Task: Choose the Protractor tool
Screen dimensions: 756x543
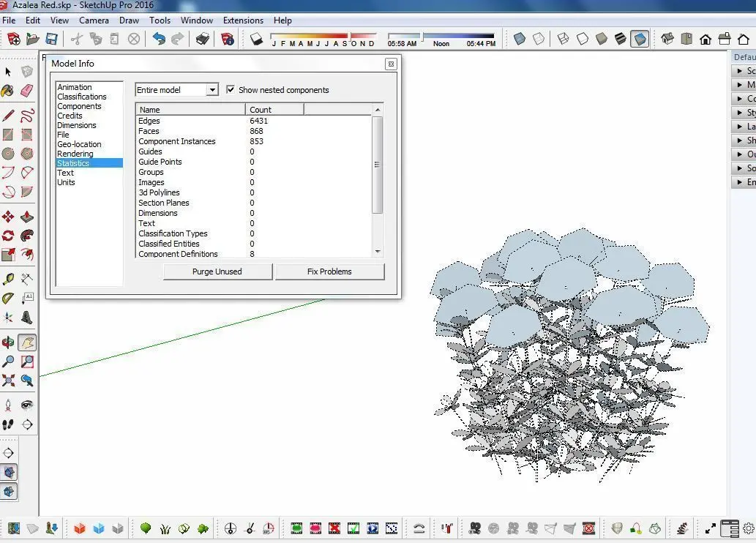Action: pyautogui.click(x=8, y=299)
